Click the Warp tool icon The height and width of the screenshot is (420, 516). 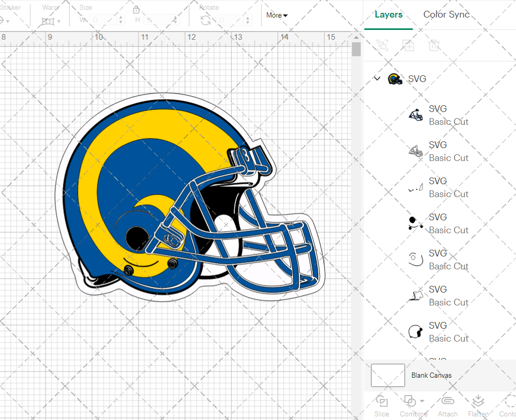click(47, 22)
